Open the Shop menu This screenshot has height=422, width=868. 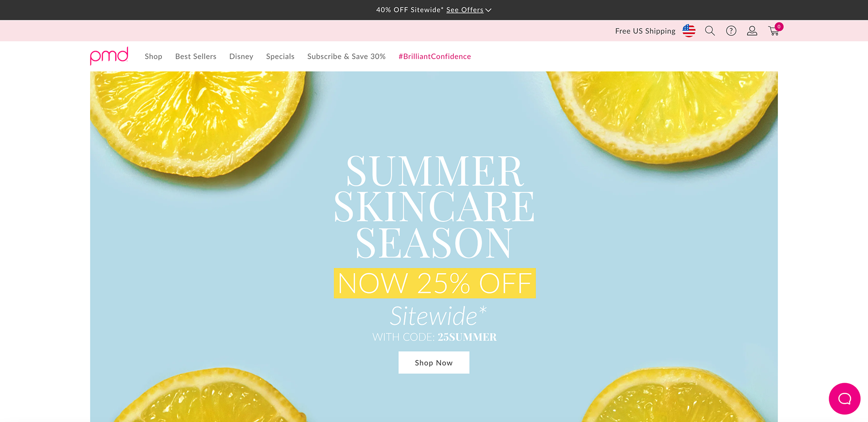pyautogui.click(x=153, y=56)
